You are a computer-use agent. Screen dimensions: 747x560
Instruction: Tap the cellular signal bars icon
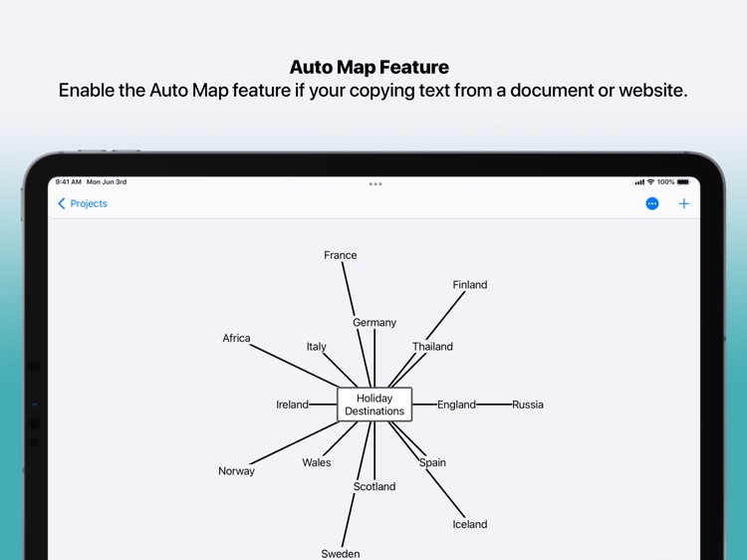(639, 182)
